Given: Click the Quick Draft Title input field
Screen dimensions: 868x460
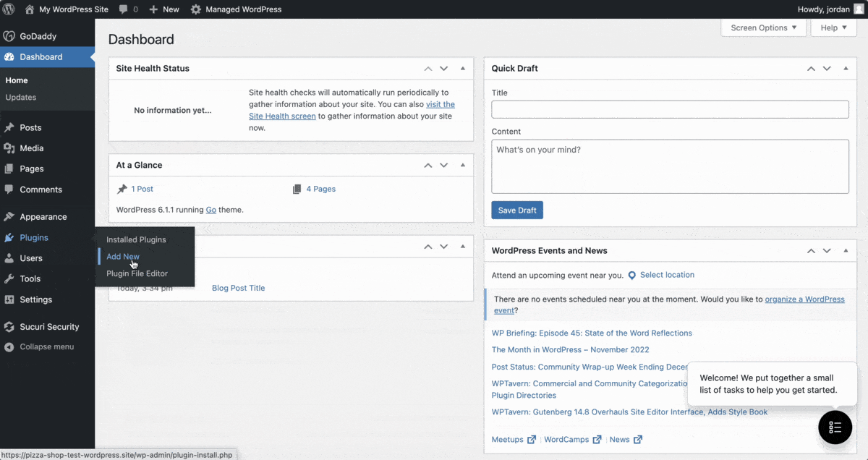Looking at the screenshot, I should click(670, 109).
